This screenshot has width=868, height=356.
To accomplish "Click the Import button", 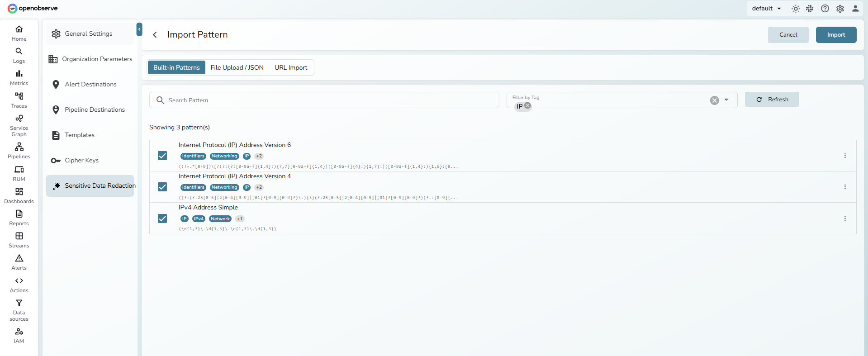I will 836,35.
